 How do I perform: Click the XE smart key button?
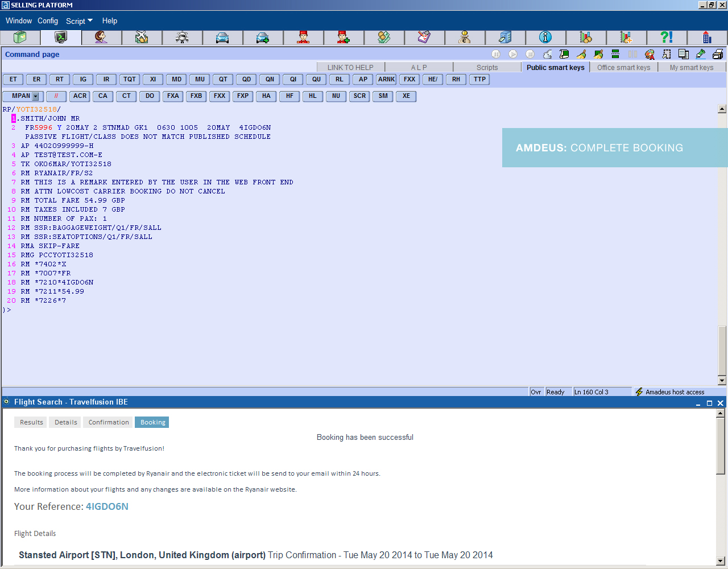click(406, 96)
